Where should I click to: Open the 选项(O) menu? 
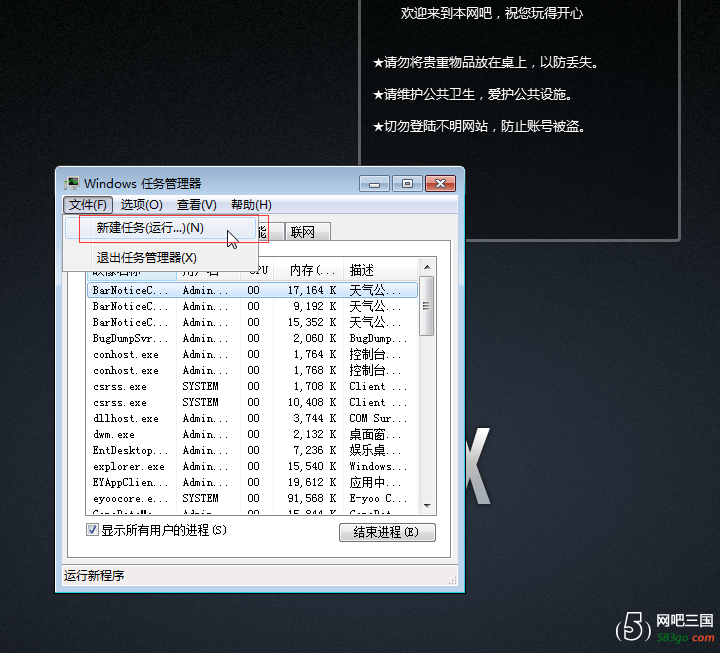coord(141,205)
